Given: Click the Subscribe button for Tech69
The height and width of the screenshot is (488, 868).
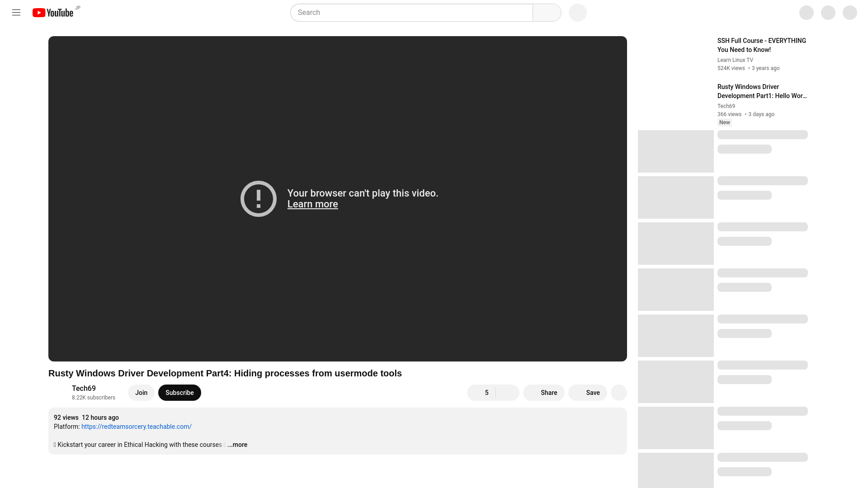Looking at the screenshot, I should tap(179, 392).
